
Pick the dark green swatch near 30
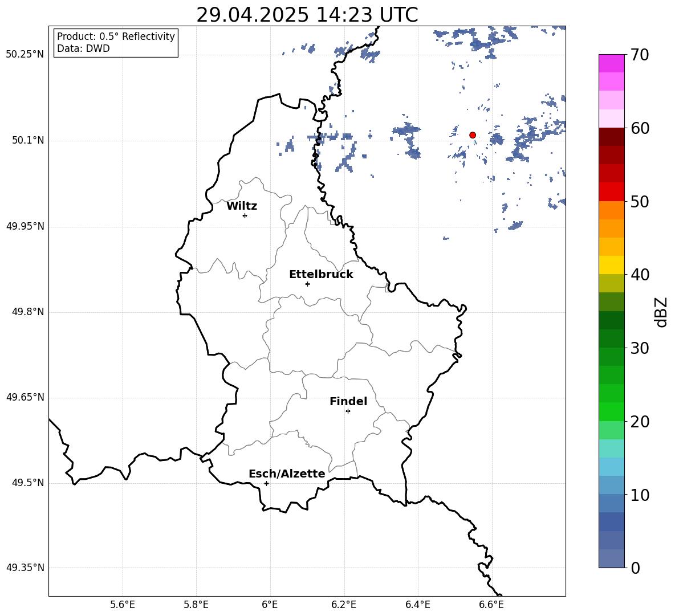tap(612, 338)
